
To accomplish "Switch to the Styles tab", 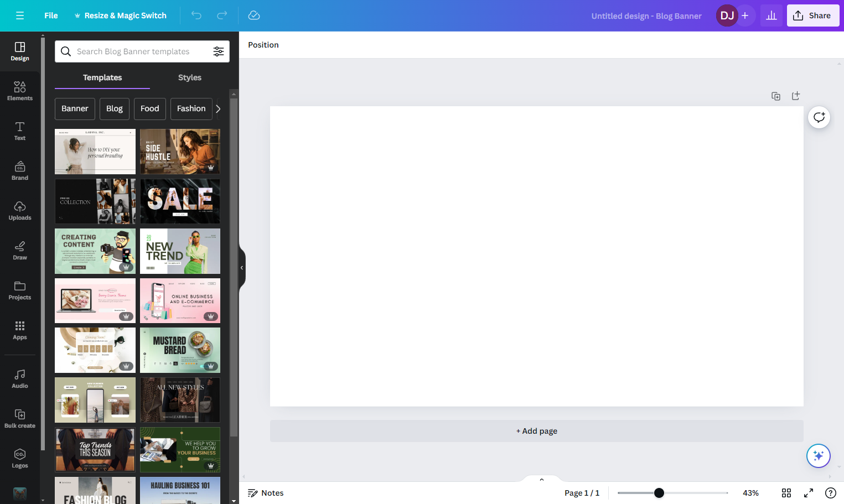I will click(x=190, y=77).
